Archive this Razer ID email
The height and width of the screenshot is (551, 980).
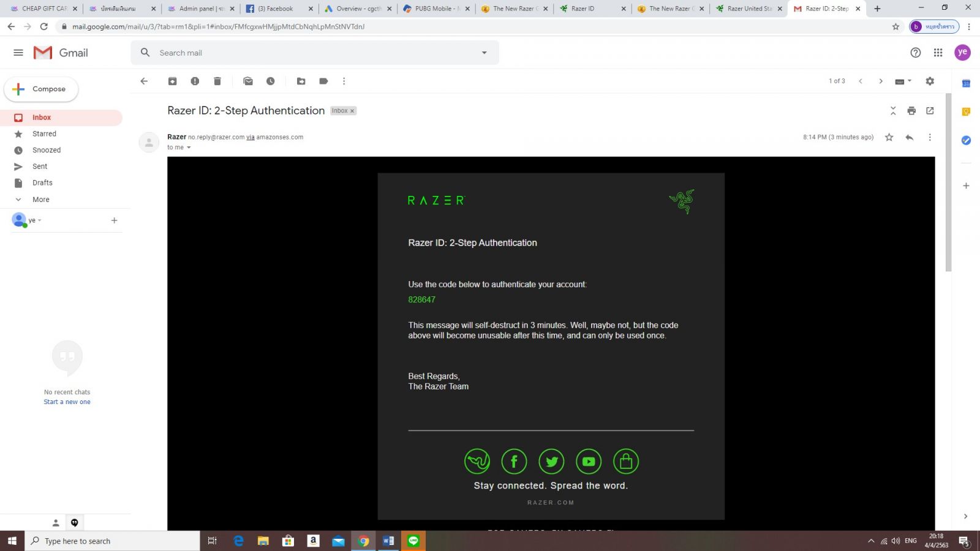coord(173,81)
